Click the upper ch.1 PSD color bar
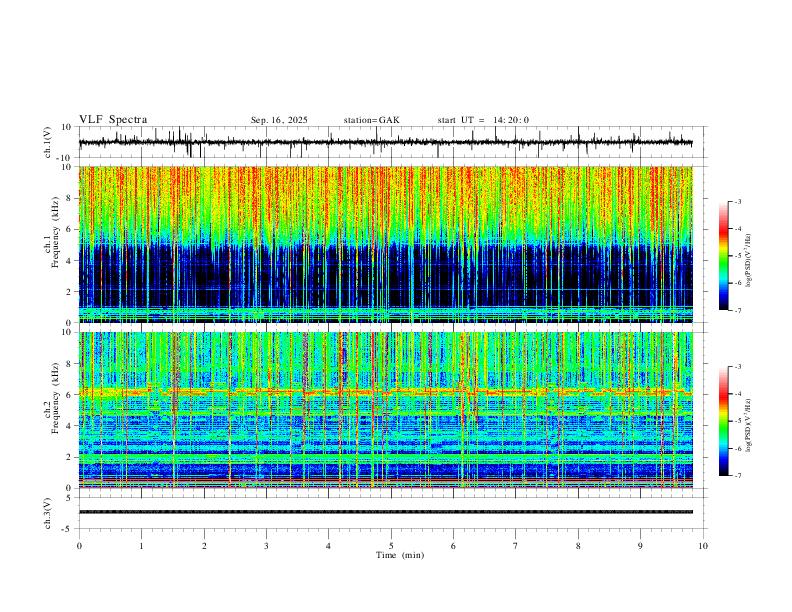 click(723, 255)
